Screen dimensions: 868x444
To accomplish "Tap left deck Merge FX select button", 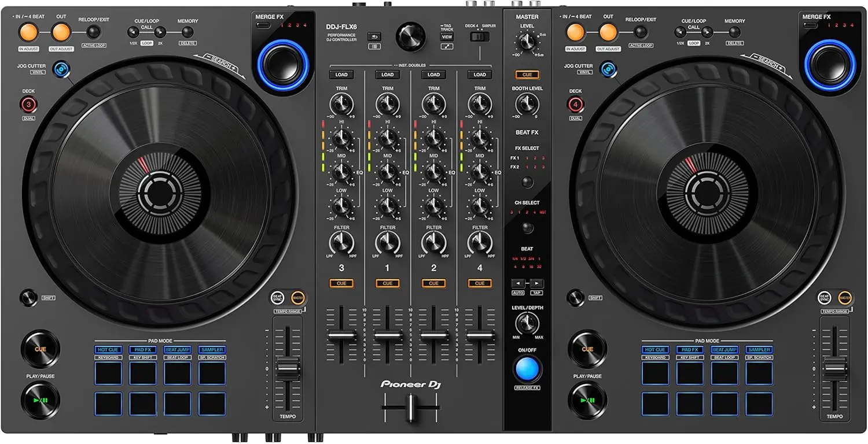I will coord(263,25).
